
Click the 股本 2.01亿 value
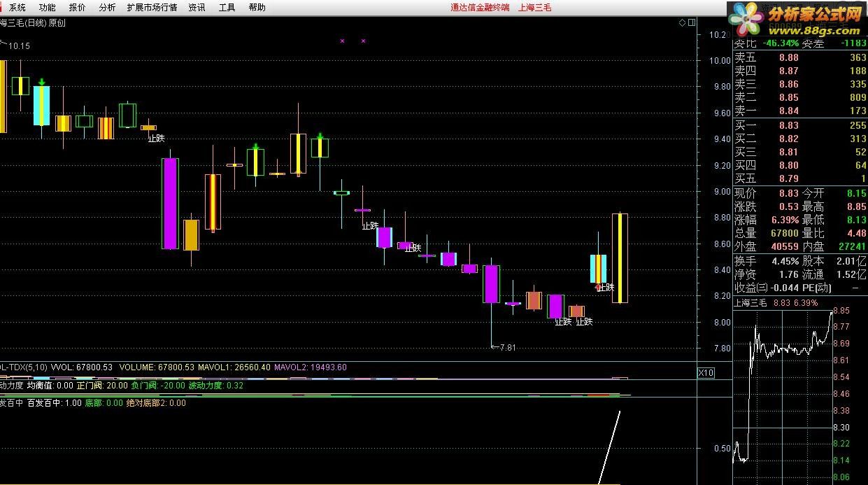point(851,261)
